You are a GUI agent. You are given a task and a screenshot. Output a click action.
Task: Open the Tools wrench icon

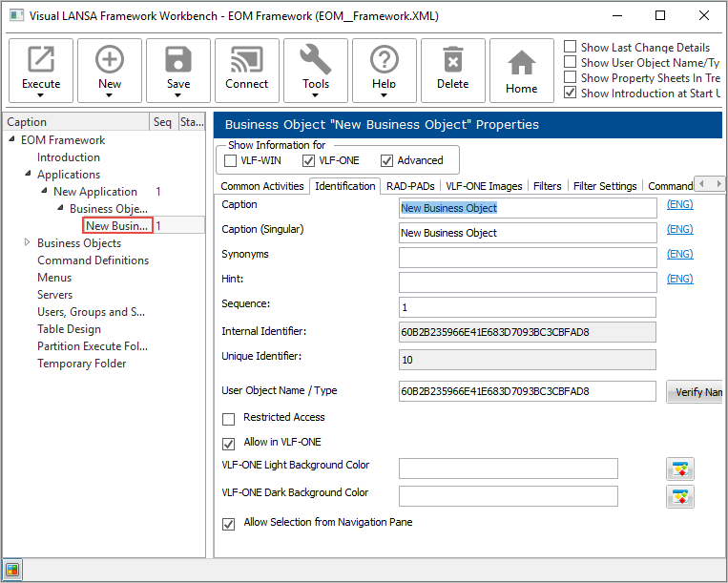point(316,61)
